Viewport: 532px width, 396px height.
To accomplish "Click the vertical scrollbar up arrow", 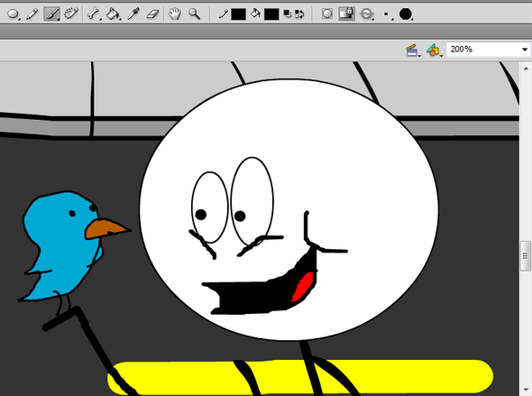I will click(x=526, y=69).
